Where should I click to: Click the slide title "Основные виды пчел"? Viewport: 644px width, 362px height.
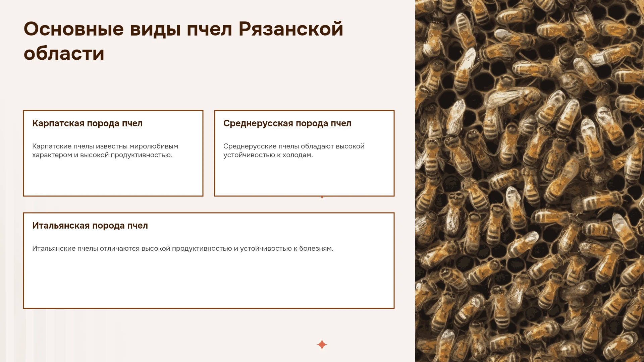(x=128, y=29)
